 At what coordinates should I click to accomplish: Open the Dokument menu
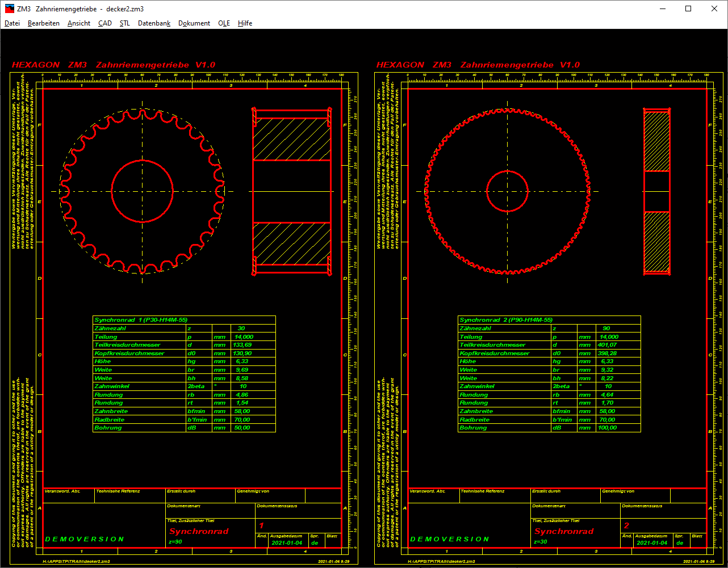[194, 23]
